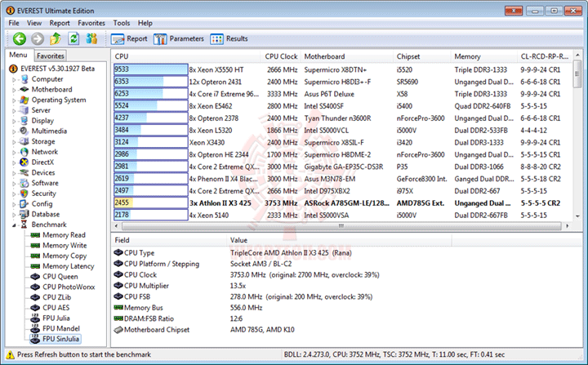588x365 pixels.
Task: Switch to the Favorites tab
Action: point(51,56)
